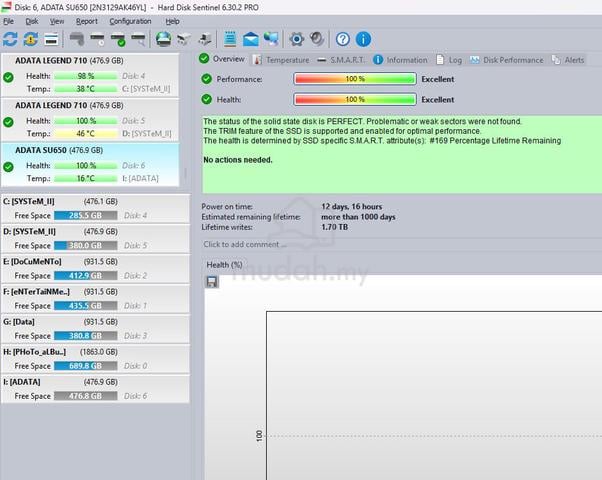Viewport: 602px width, 480px height.
Task: Select the G: [Data] partition
Action: click(x=95, y=329)
